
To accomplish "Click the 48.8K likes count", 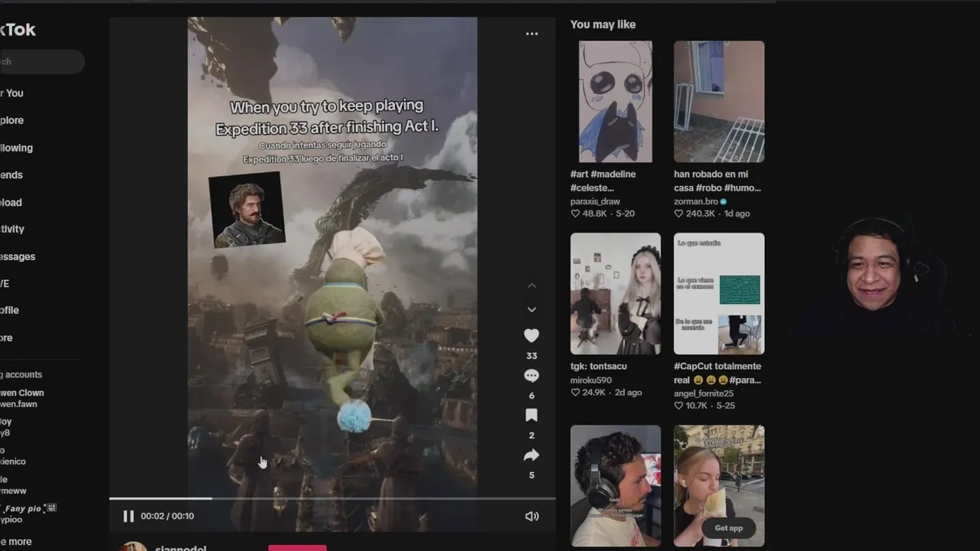I will (594, 214).
